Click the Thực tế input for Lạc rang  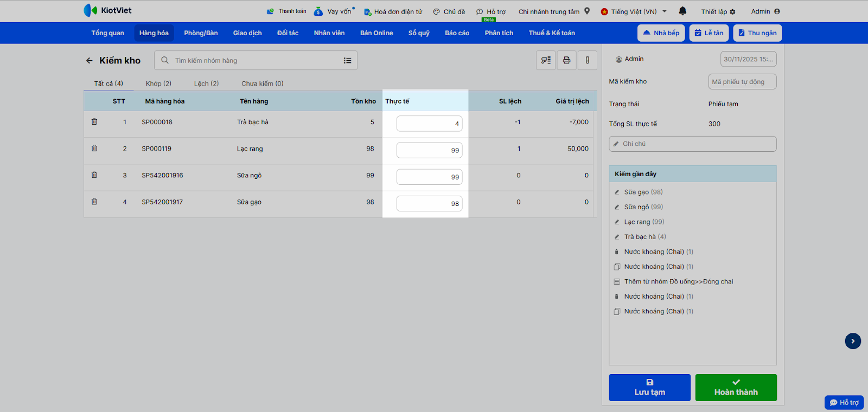click(429, 150)
